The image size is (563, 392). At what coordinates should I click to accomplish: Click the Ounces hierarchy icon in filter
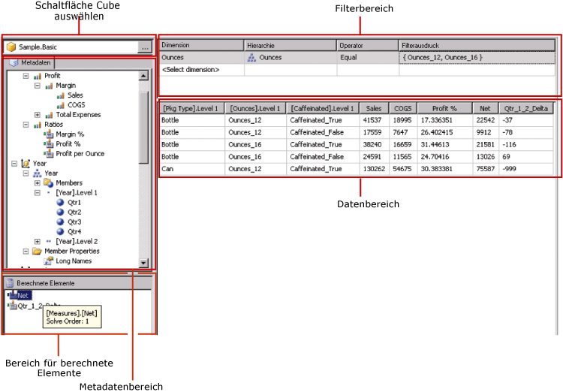[251, 58]
